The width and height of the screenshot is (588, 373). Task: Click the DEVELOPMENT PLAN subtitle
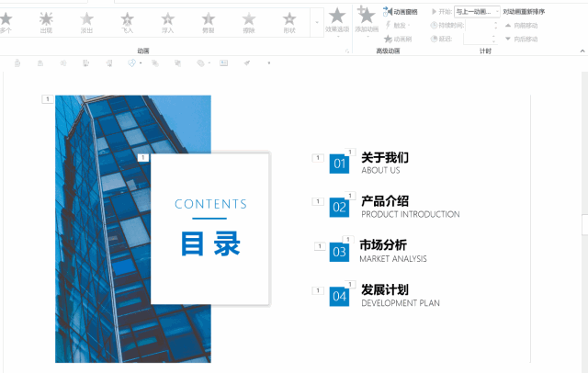click(x=401, y=303)
